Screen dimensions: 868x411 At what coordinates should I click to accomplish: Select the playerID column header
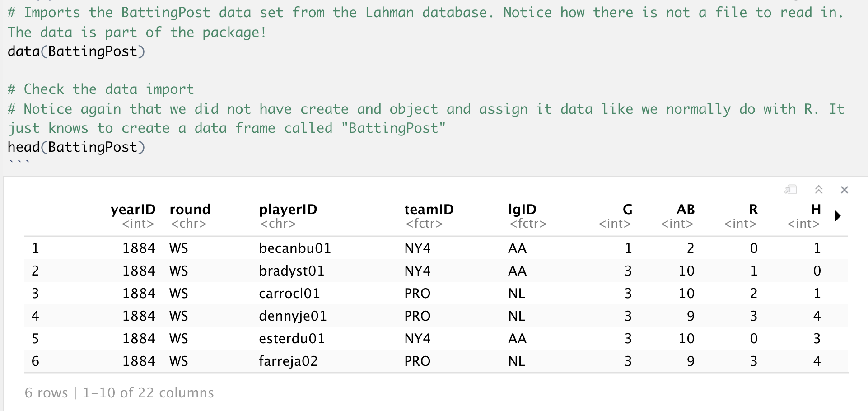click(x=288, y=210)
